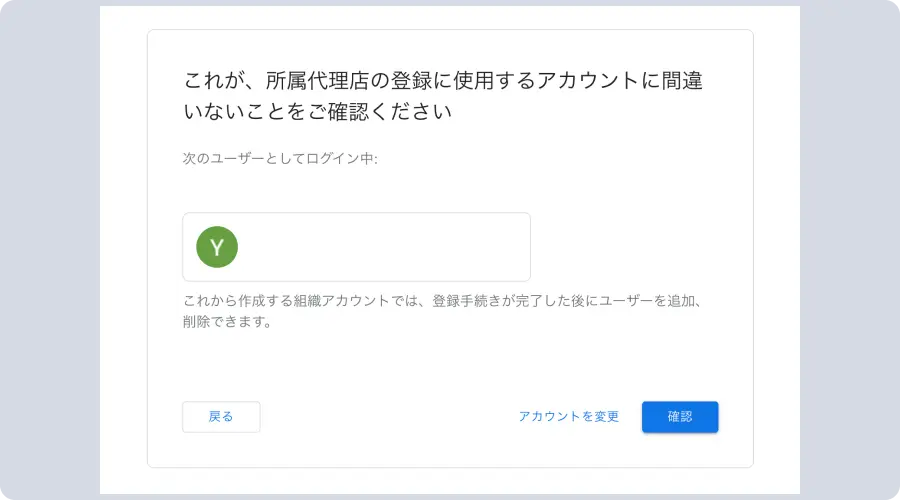Confirm the account with 確認
The image size is (900, 500).
click(x=680, y=417)
